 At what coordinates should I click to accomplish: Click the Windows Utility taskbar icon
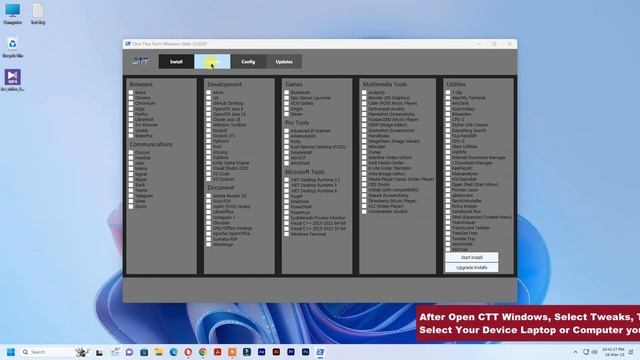(x=320, y=352)
